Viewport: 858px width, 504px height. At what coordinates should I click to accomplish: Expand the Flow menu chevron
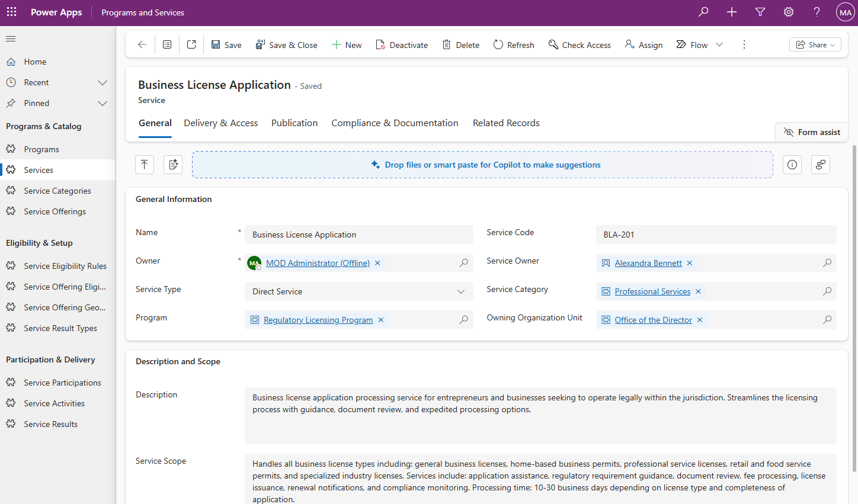[719, 44]
